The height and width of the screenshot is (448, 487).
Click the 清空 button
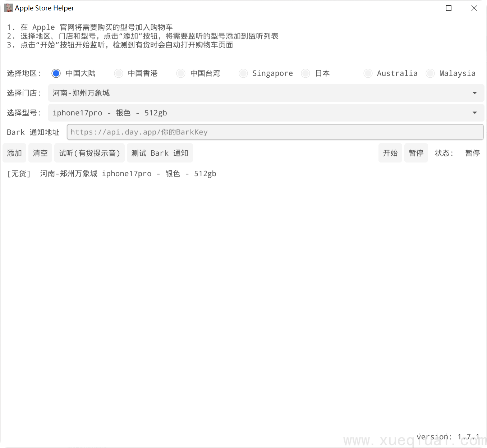tap(40, 153)
